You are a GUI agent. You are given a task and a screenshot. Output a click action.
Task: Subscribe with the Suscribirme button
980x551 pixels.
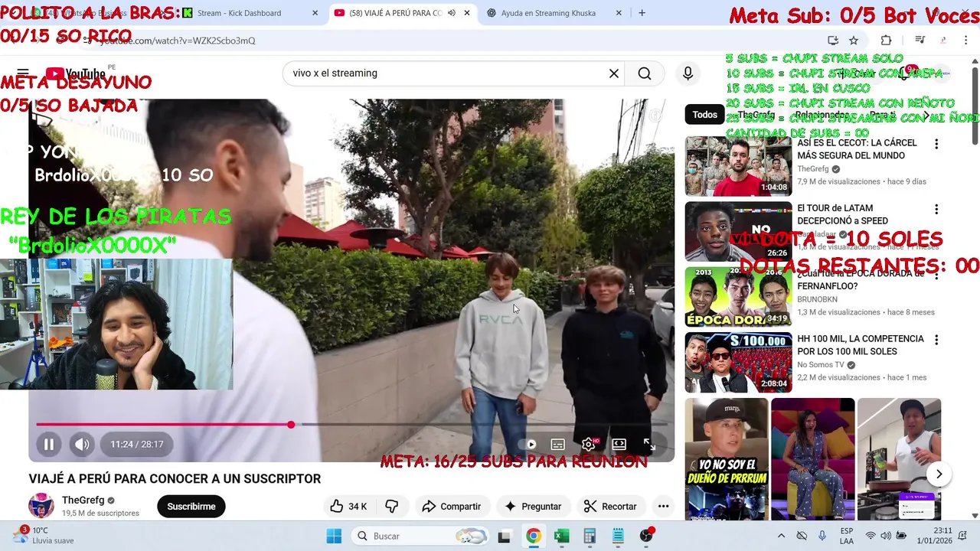pyautogui.click(x=191, y=507)
